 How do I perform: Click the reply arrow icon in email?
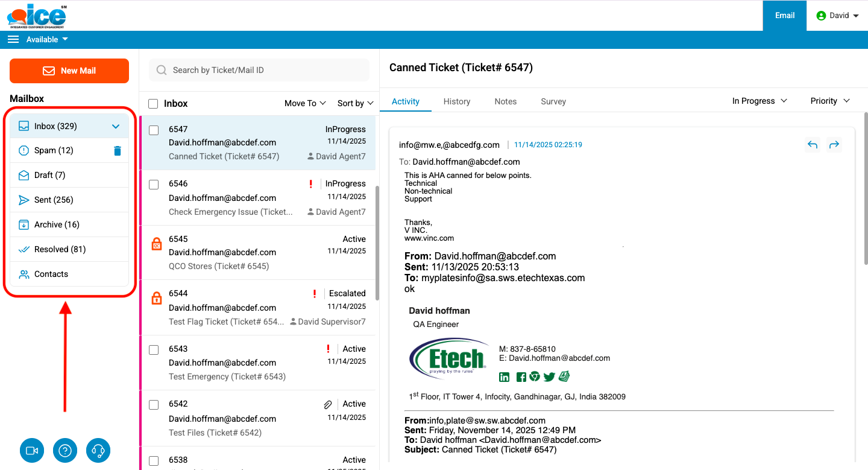[813, 145]
